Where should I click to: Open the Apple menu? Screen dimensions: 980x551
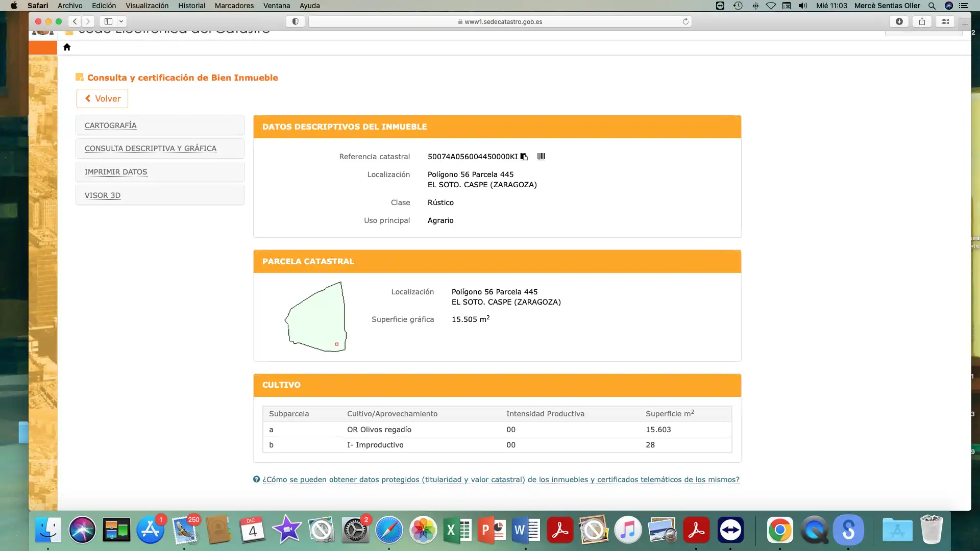(14, 6)
